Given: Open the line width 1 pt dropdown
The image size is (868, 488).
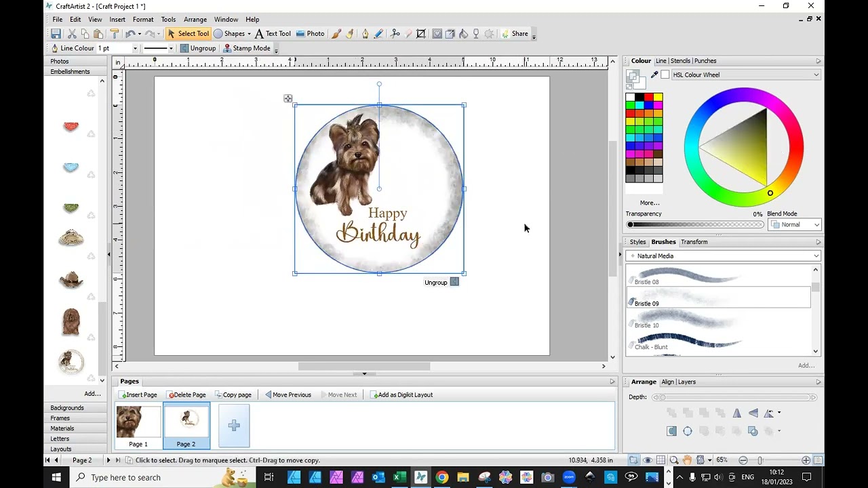Looking at the screenshot, I should click(x=135, y=48).
